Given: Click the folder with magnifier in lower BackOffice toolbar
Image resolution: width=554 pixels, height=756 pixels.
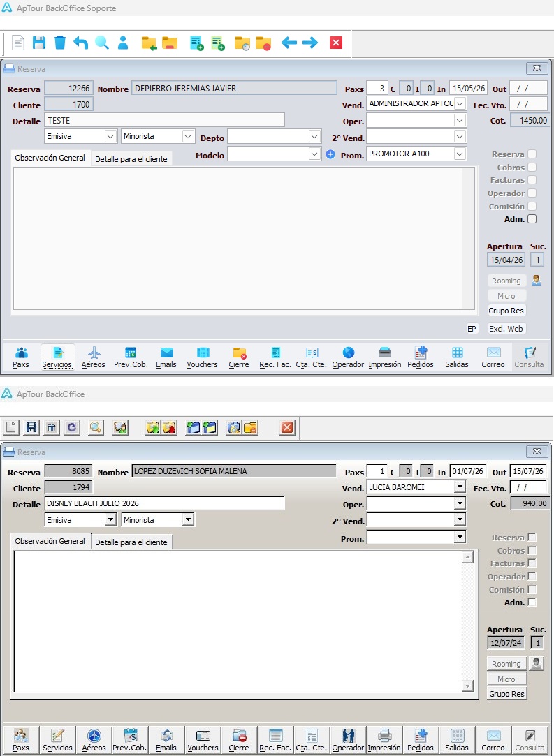Looking at the screenshot, I should [233, 427].
